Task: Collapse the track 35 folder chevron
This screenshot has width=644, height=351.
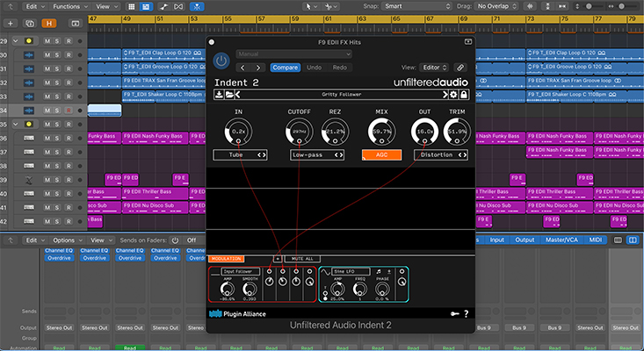Action: [x=16, y=125]
